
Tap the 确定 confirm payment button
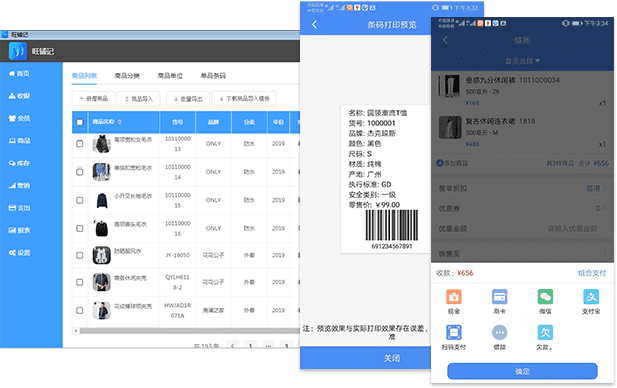pos(522,371)
